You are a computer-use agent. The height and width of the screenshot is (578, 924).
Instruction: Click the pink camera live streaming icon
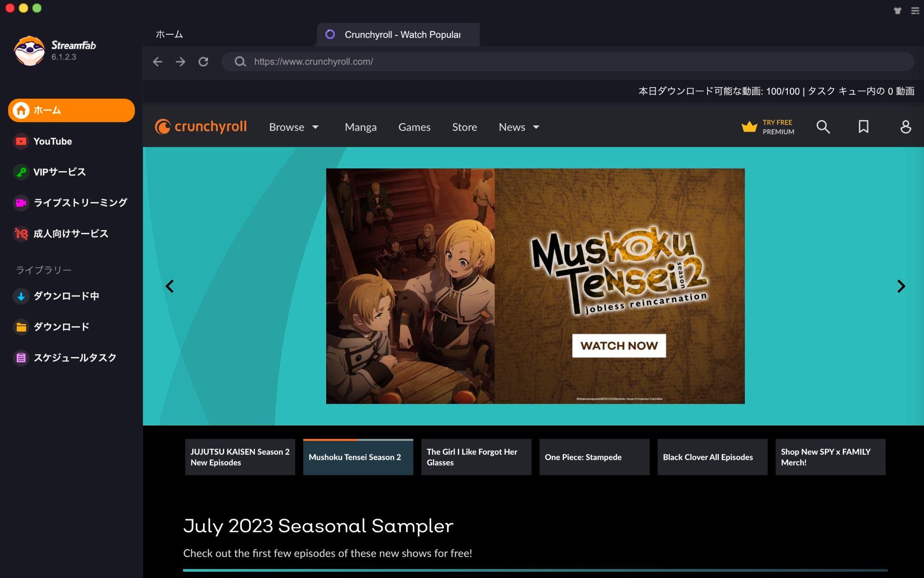21,203
